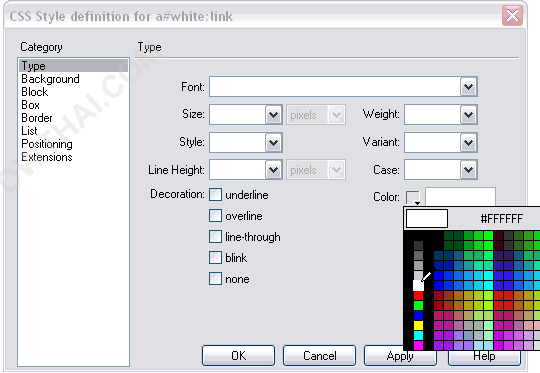The width and height of the screenshot is (540, 373).
Task: Toggle the blink decoration checkbox
Action: 216,258
